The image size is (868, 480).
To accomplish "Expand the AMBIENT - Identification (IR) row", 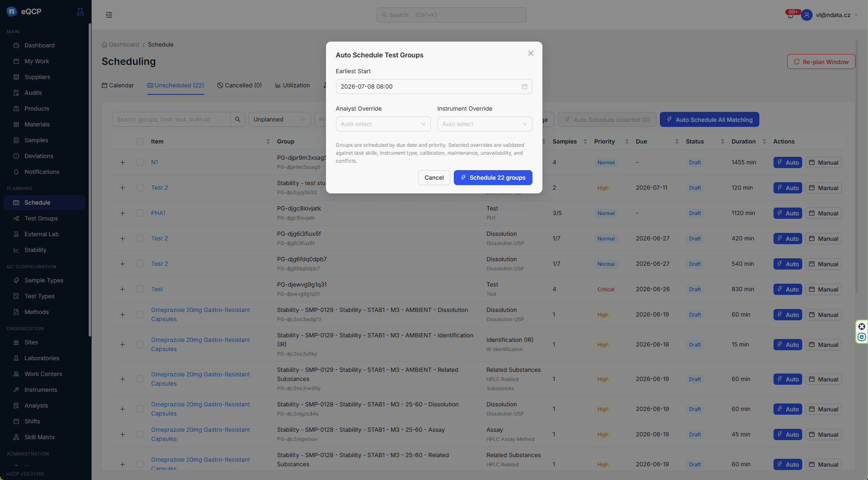I will pos(122,344).
